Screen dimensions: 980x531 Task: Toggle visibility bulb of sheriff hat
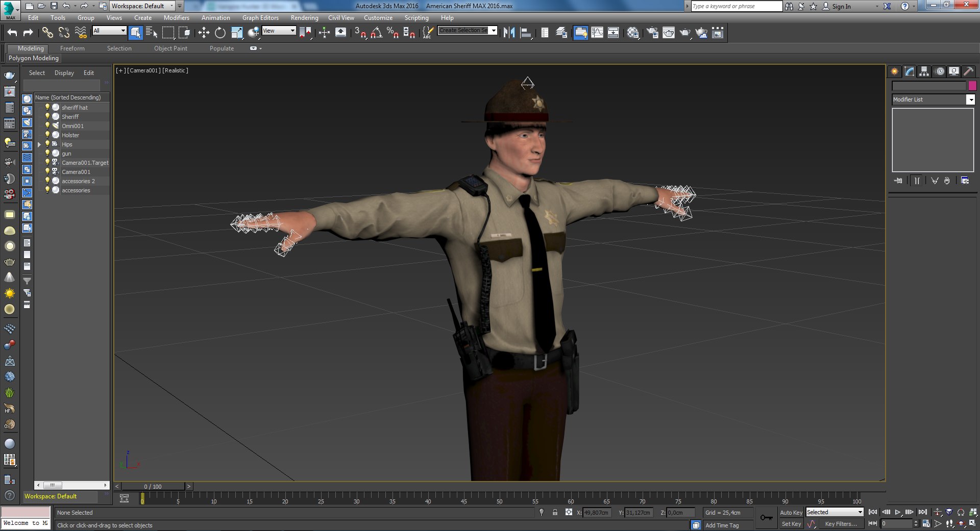coord(47,107)
